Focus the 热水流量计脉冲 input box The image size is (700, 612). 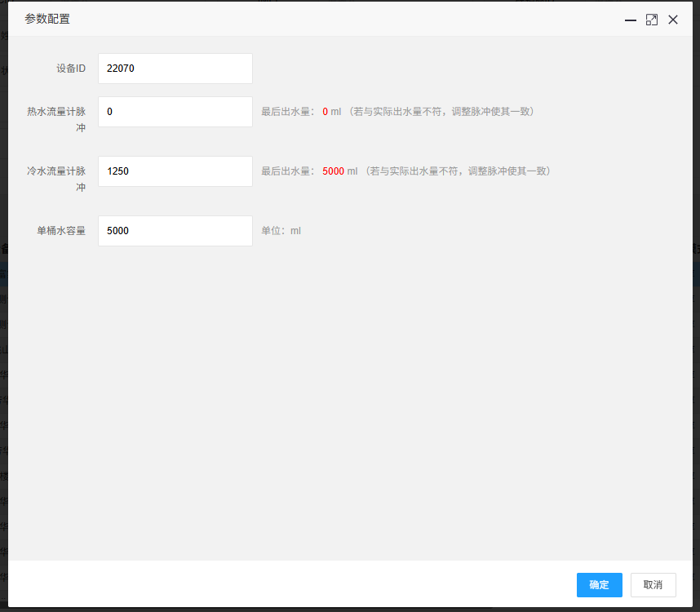pyautogui.click(x=175, y=112)
